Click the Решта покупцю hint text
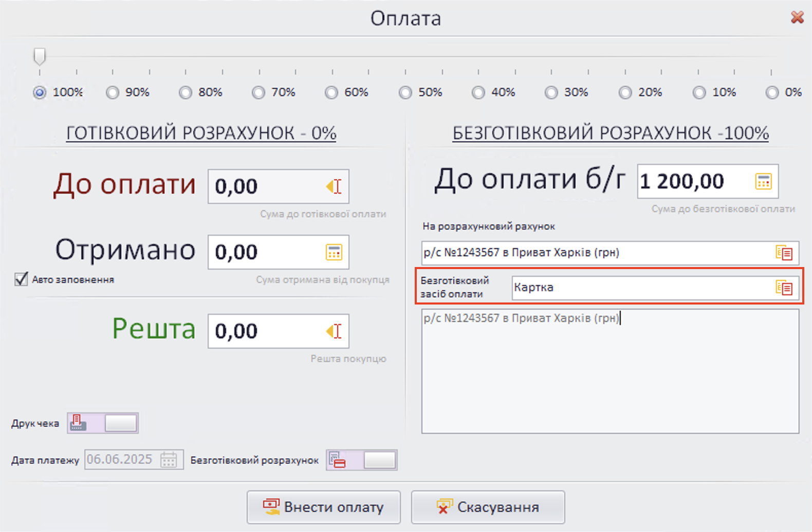This screenshot has width=812, height=532. [348, 359]
